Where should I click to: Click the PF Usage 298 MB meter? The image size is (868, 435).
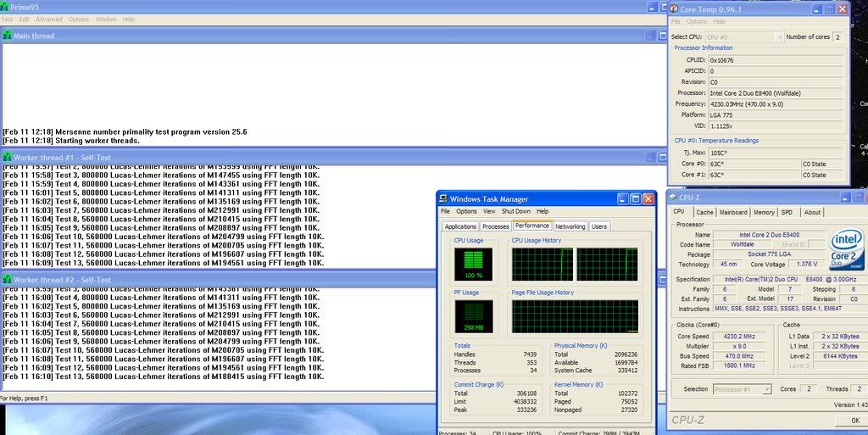[473, 316]
